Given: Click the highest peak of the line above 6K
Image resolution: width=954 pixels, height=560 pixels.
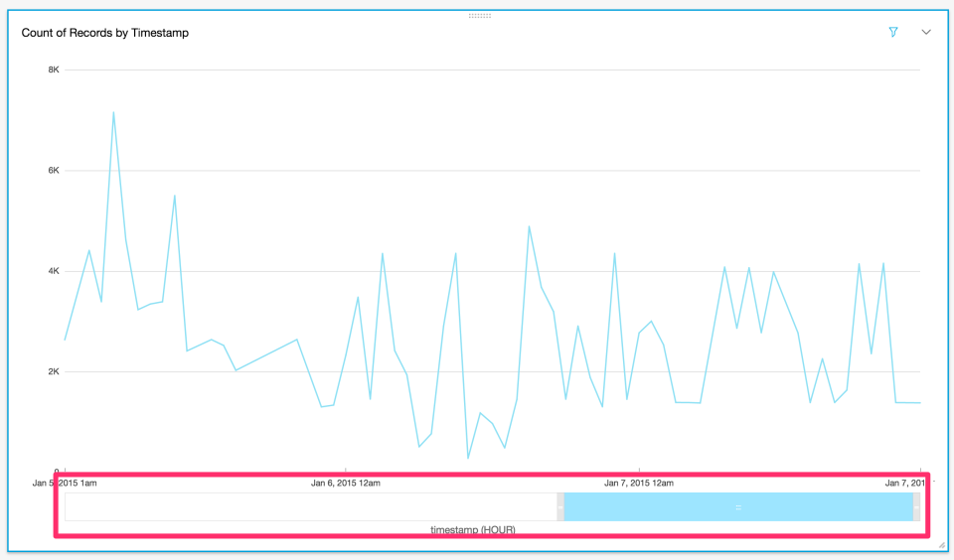Looking at the screenshot, I should pyautogui.click(x=113, y=112).
